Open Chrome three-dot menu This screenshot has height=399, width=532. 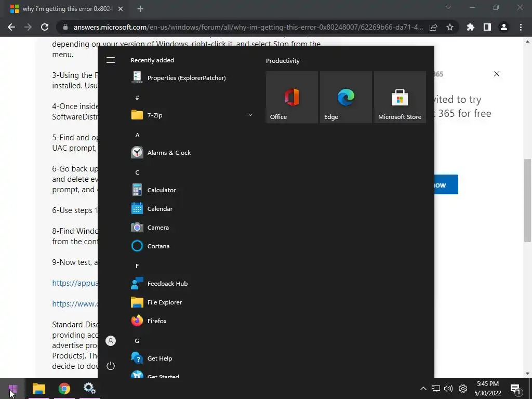[x=521, y=27]
